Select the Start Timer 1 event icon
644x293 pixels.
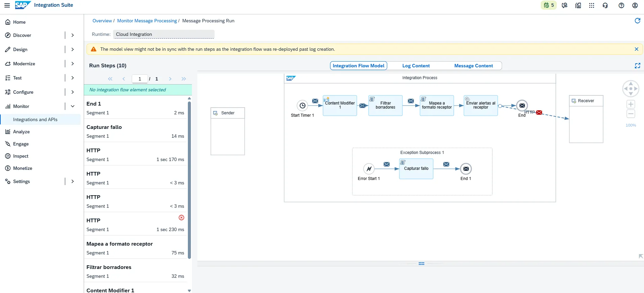coord(302,106)
